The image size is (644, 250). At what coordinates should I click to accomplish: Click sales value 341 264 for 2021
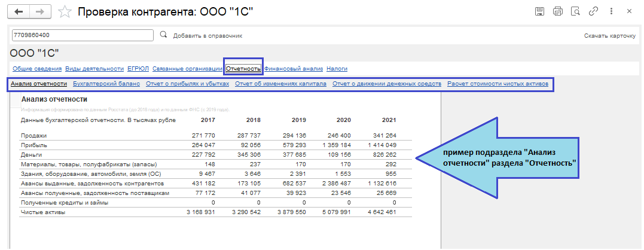click(384, 136)
